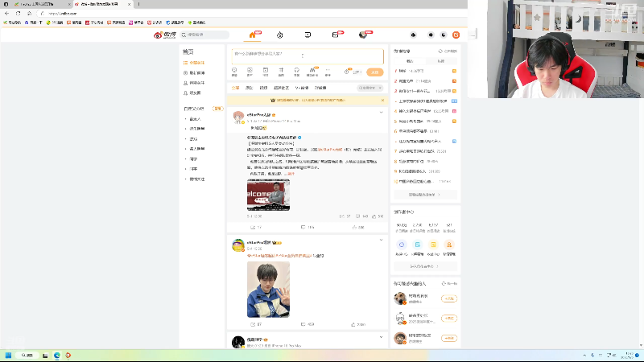Refresh the hot search list
This screenshot has height=362, width=644.
pyautogui.click(x=448, y=51)
